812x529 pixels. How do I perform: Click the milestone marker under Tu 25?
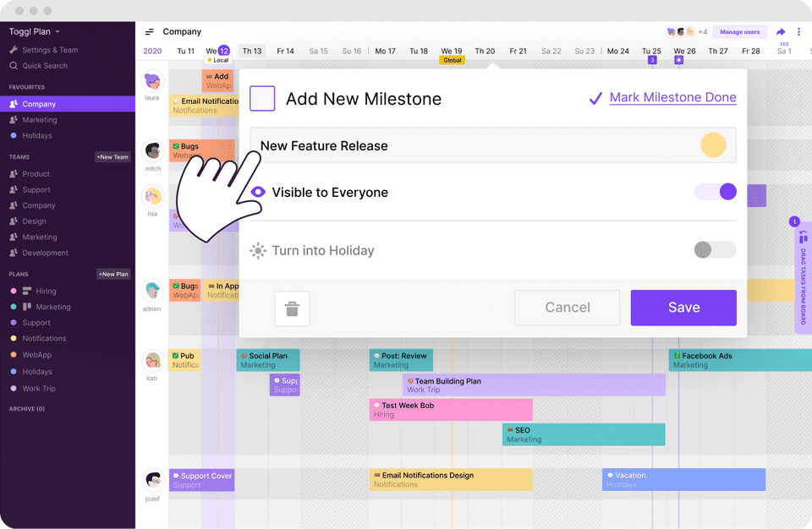(652, 60)
